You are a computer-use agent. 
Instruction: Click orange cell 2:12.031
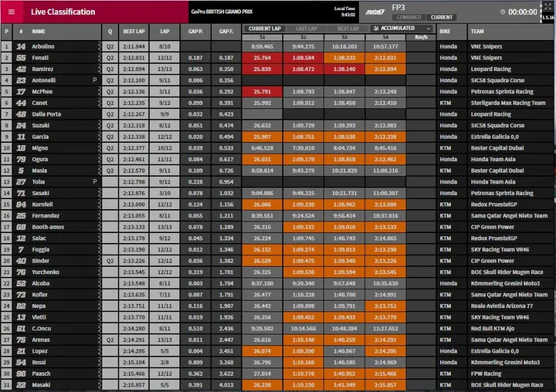385,58
